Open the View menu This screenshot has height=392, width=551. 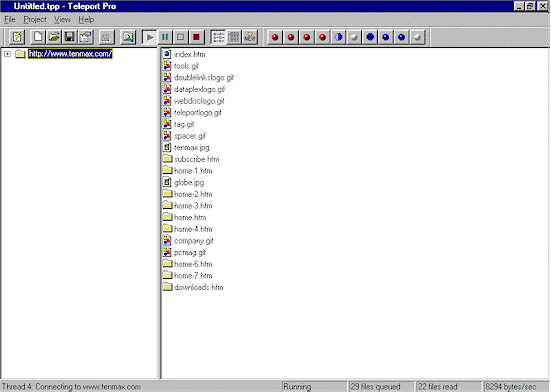point(62,20)
